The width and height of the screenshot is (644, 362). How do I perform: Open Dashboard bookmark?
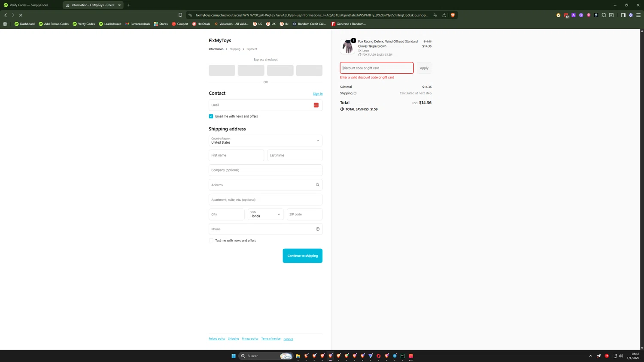pyautogui.click(x=24, y=24)
